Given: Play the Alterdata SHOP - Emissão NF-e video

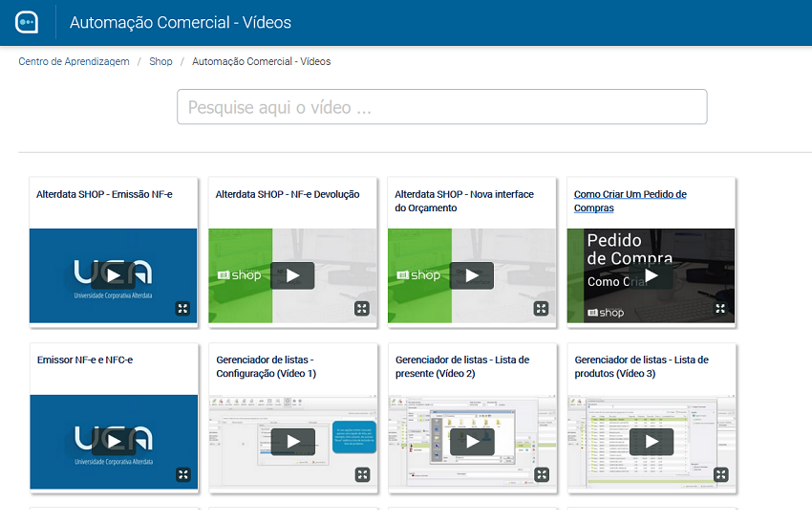Looking at the screenshot, I should click(x=113, y=275).
